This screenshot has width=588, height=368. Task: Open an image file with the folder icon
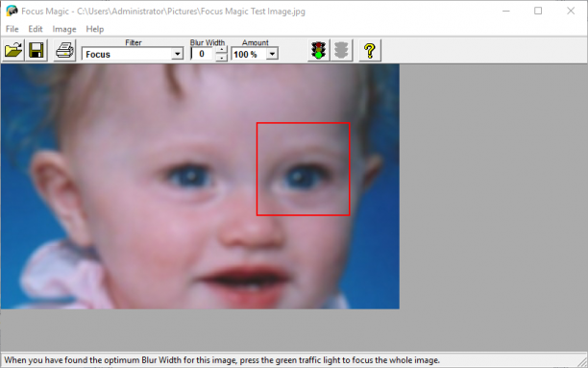coord(13,50)
